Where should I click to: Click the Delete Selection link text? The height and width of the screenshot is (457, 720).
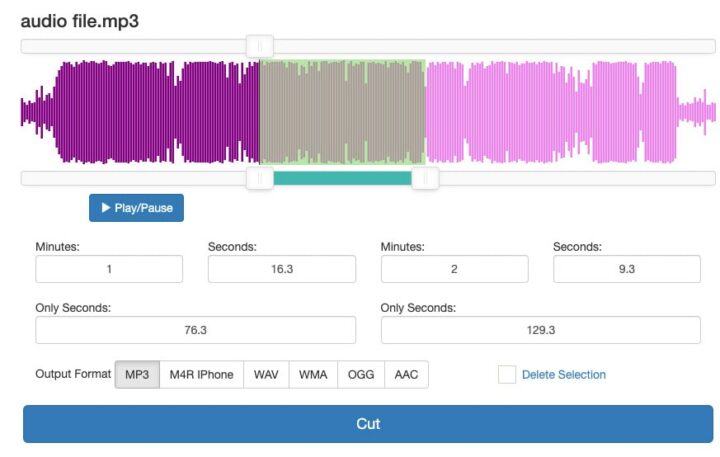[x=564, y=375]
